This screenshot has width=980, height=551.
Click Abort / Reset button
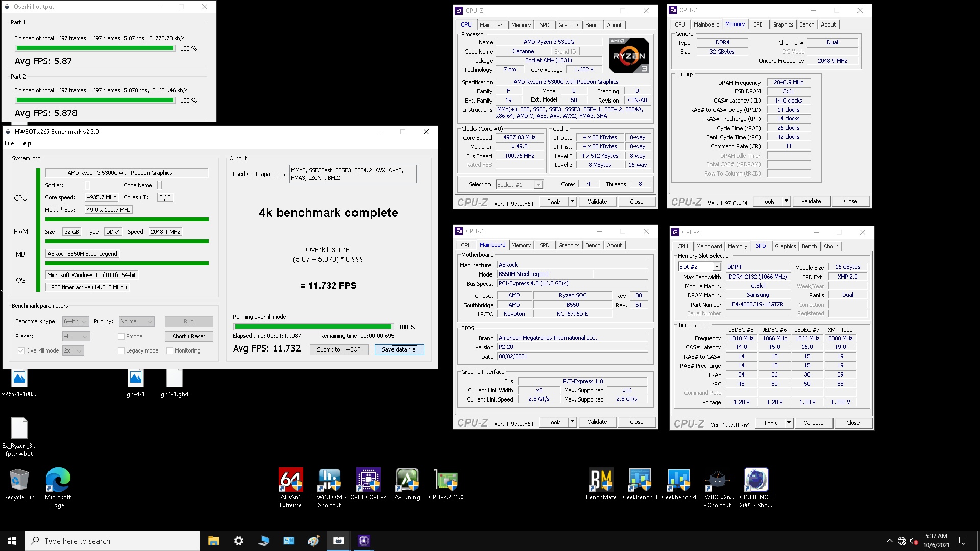(188, 336)
